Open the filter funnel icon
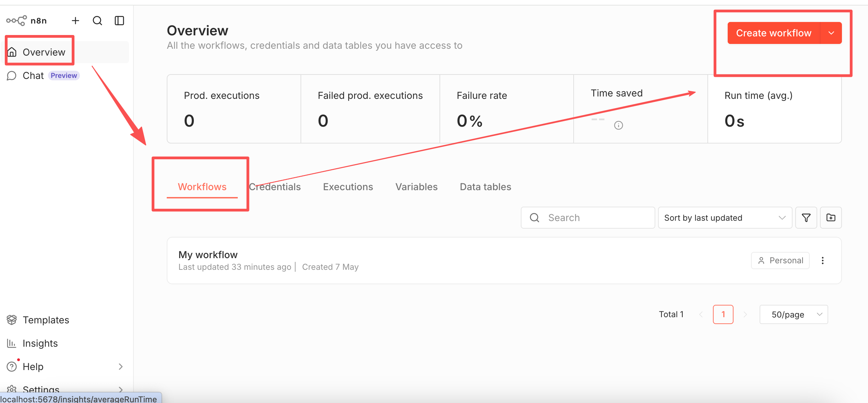 click(x=806, y=218)
